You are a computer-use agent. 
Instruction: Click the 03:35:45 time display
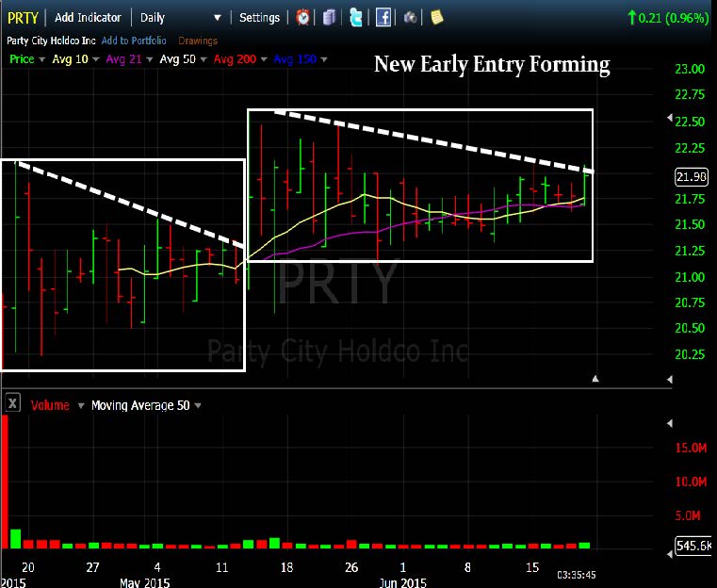[x=577, y=575]
